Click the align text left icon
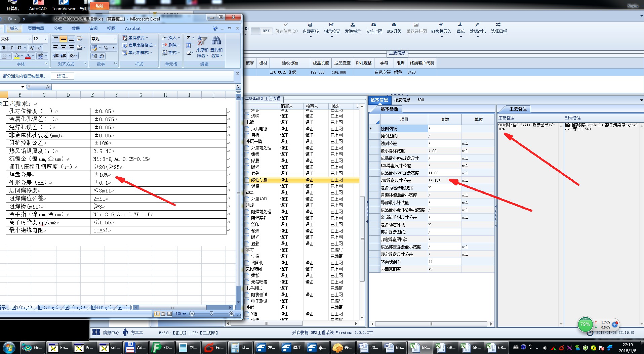The width and height of the screenshot is (644, 354). [56, 47]
